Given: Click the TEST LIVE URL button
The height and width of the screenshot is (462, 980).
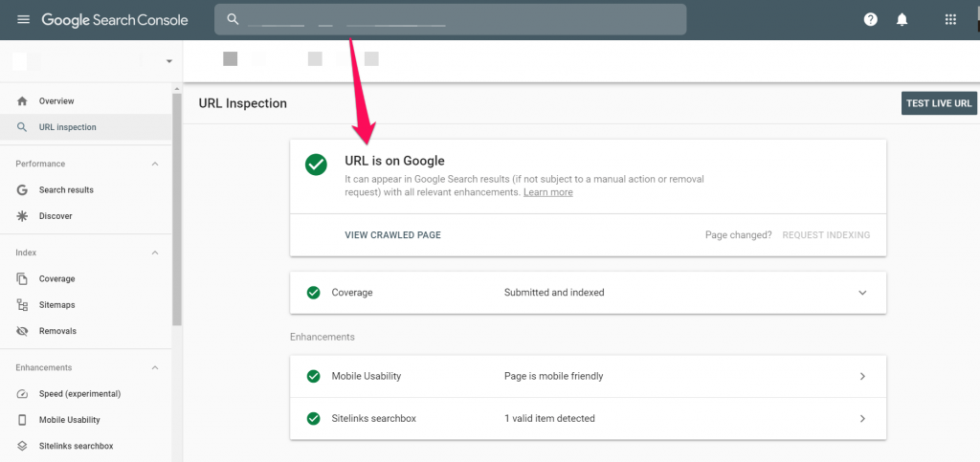Looking at the screenshot, I should coord(939,103).
